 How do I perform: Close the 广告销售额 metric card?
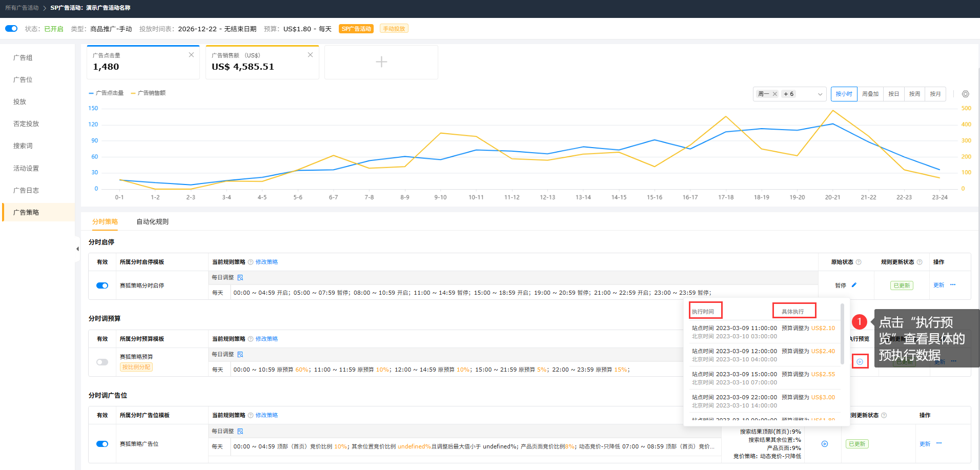tap(310, 55)
